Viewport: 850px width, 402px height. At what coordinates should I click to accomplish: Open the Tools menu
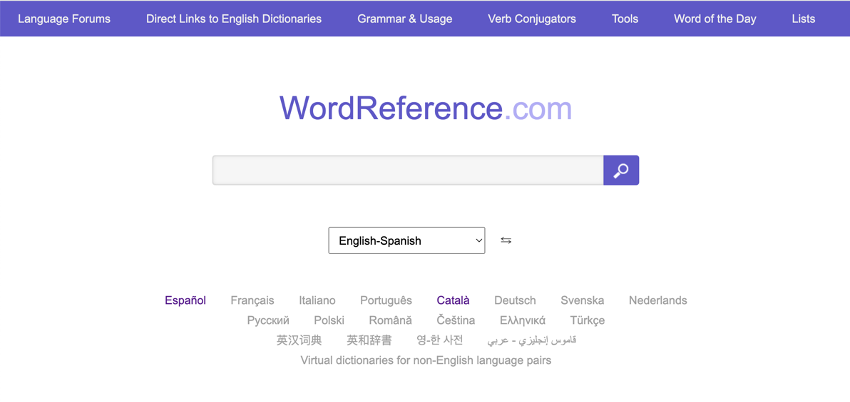[625, 19]
